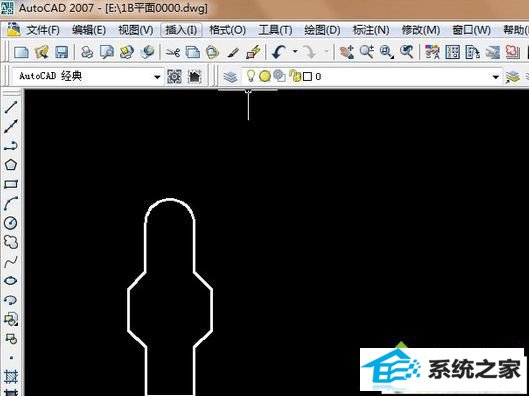Select the Polyline tool

click(11, 146)
